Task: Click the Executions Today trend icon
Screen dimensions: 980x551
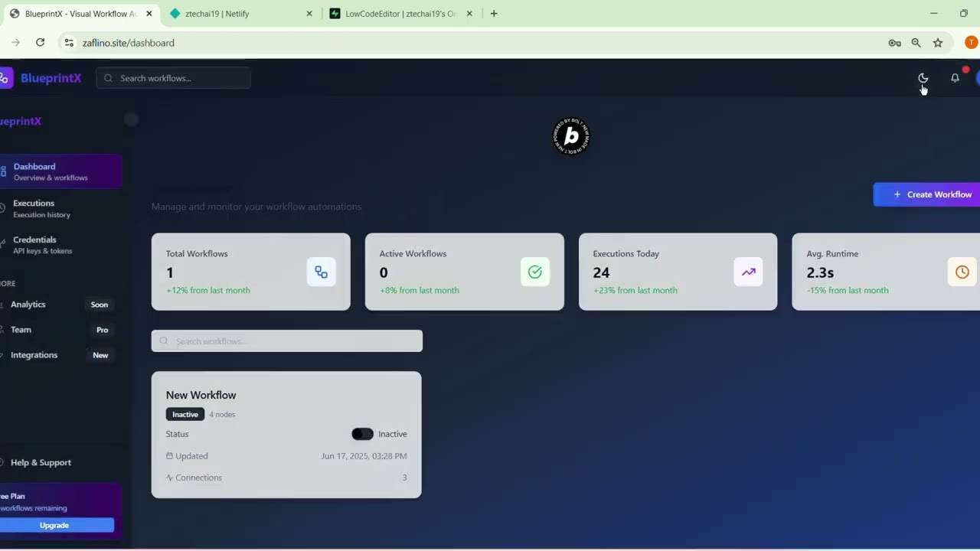Action: coord(748,272)
